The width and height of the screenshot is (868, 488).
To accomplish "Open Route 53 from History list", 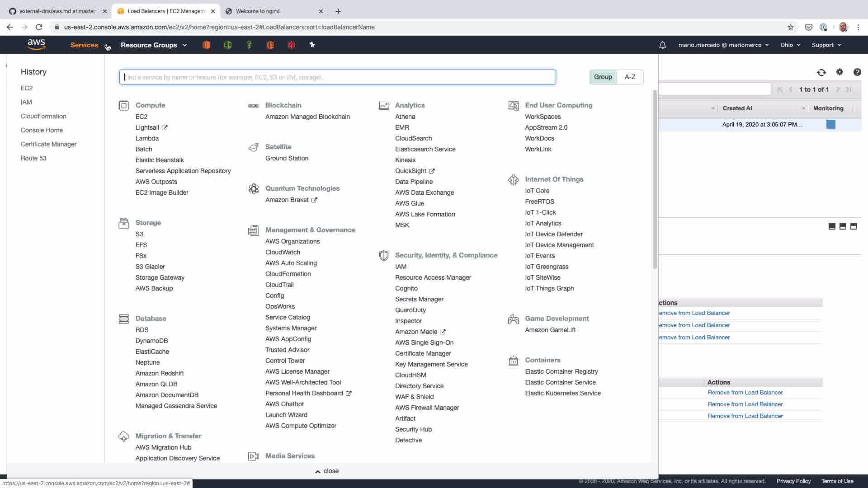I will (33, 158).
